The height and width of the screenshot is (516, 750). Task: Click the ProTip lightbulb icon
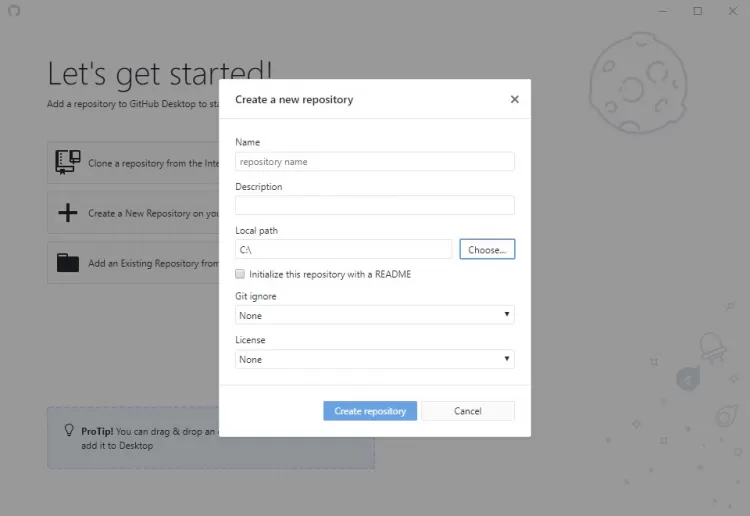(x=69, y=431)
